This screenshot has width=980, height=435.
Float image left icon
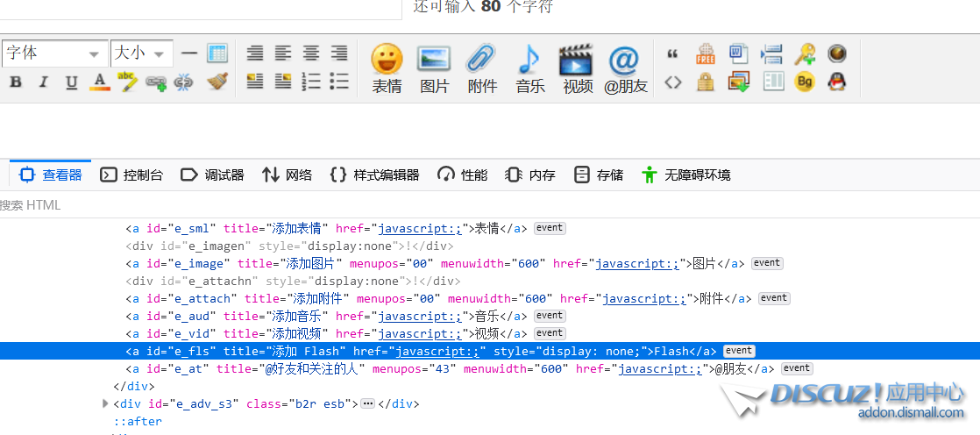coord(255,82)
